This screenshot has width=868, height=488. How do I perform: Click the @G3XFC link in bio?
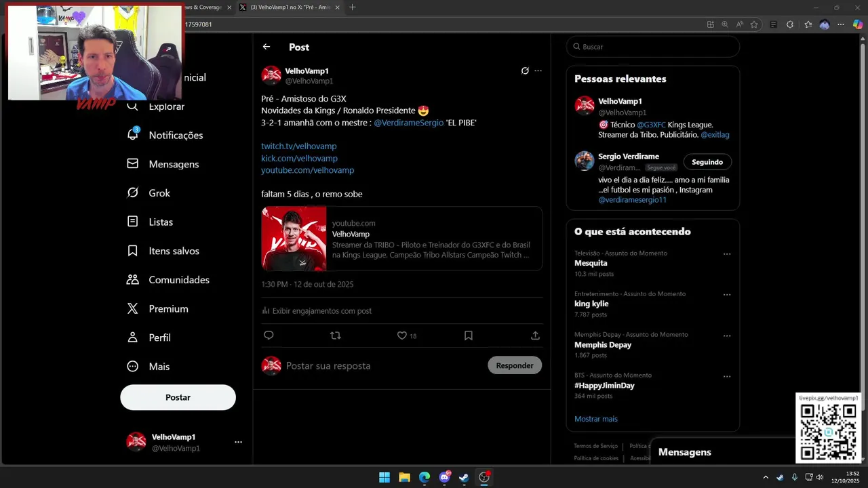click(651, 125)
